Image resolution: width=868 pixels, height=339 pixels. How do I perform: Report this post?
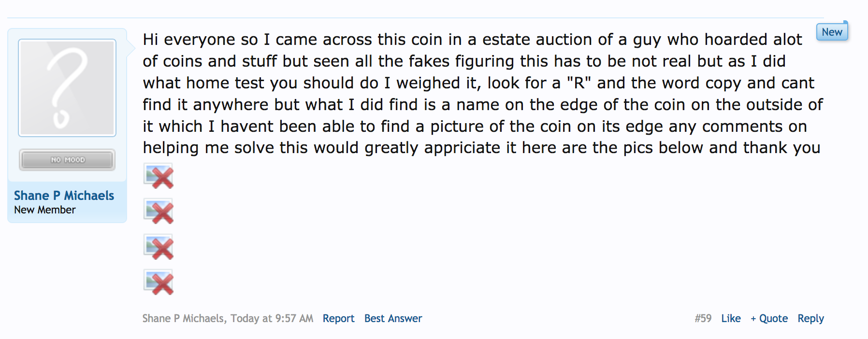tap(338, 319)
